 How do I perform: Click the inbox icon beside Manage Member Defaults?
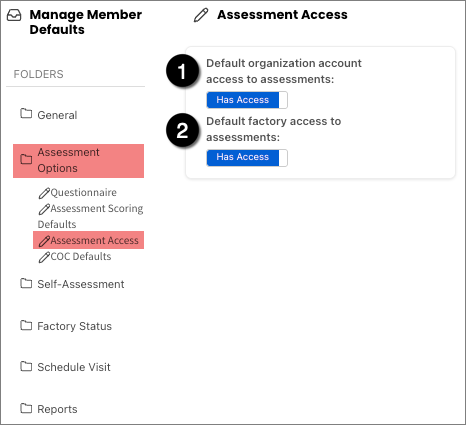click(14, 15)
